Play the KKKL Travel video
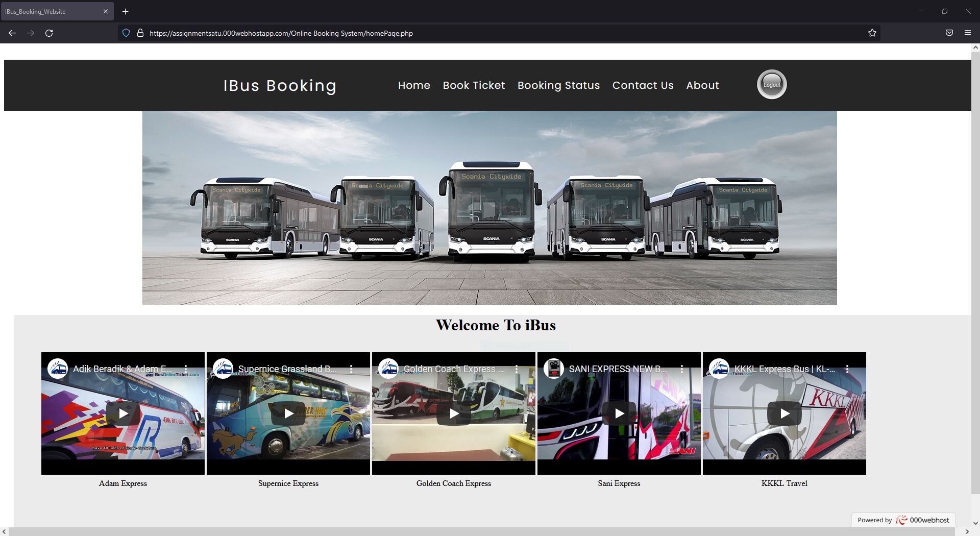This screenshot has width=980, height=536. pyautogui.click(x=785, y=413)
